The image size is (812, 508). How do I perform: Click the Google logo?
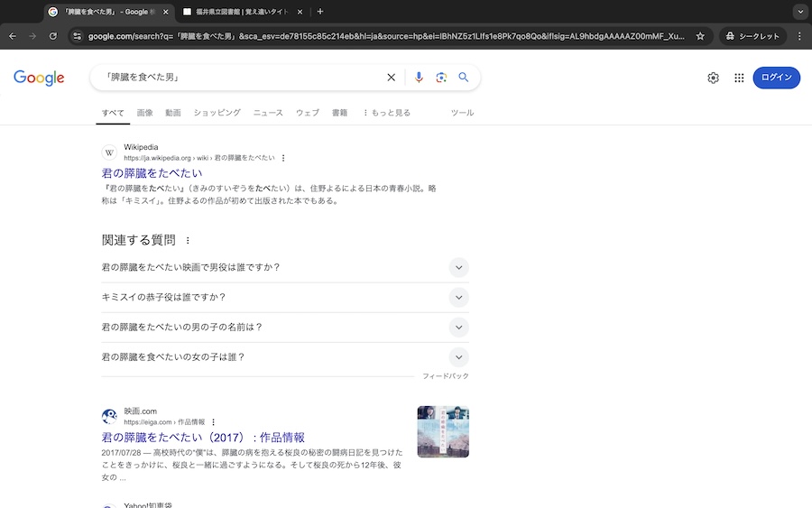click(x=39, y=78)
